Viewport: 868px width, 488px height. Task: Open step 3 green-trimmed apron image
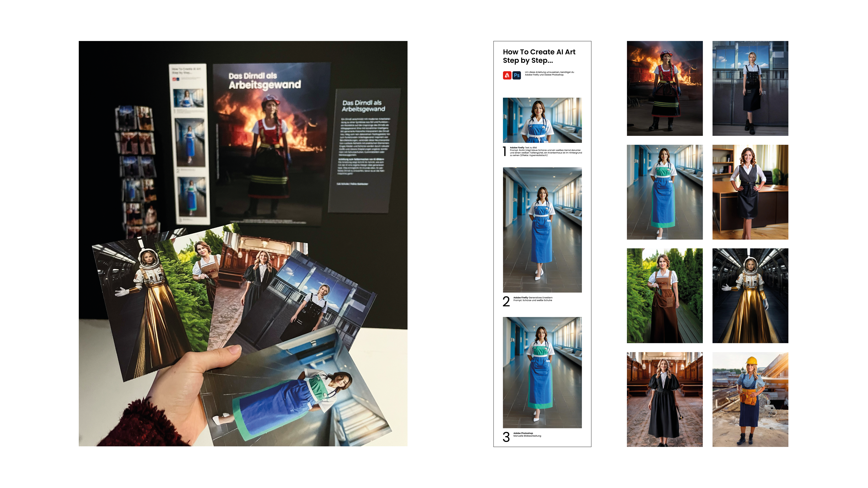pos(542,373)
